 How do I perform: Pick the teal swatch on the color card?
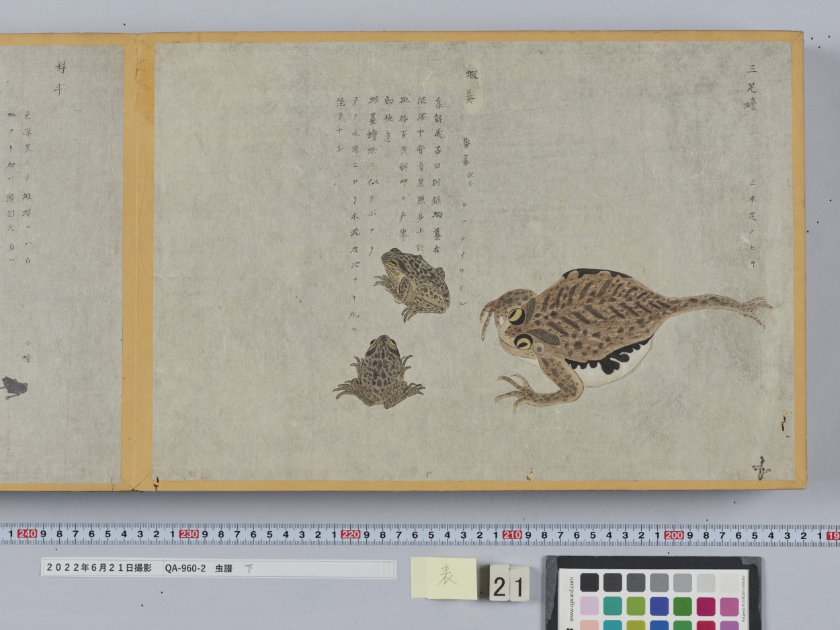612,606
